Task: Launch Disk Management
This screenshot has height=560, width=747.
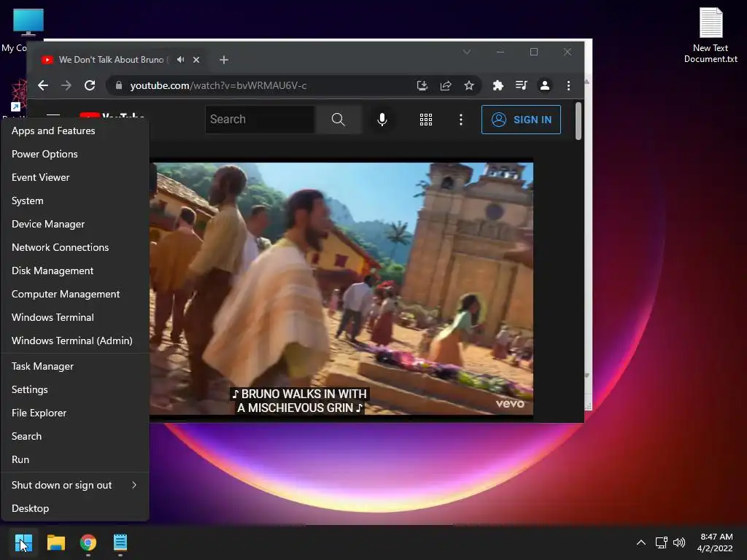Action: click(75, 271)
